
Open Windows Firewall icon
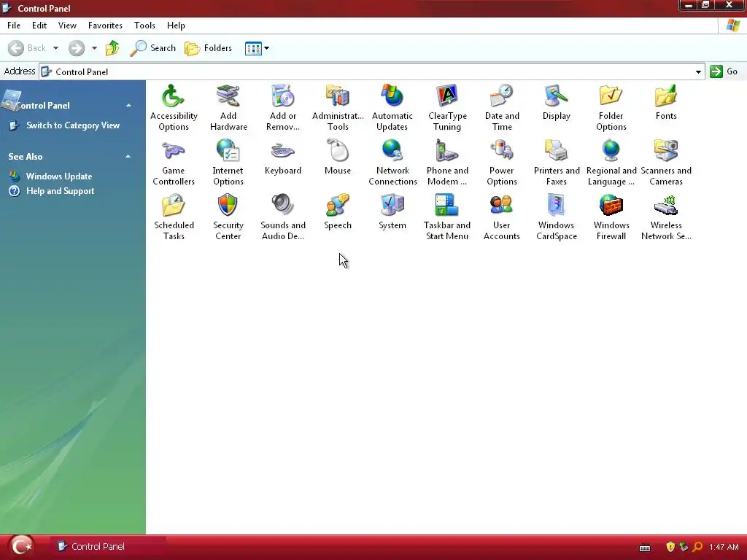click(611, 217)
